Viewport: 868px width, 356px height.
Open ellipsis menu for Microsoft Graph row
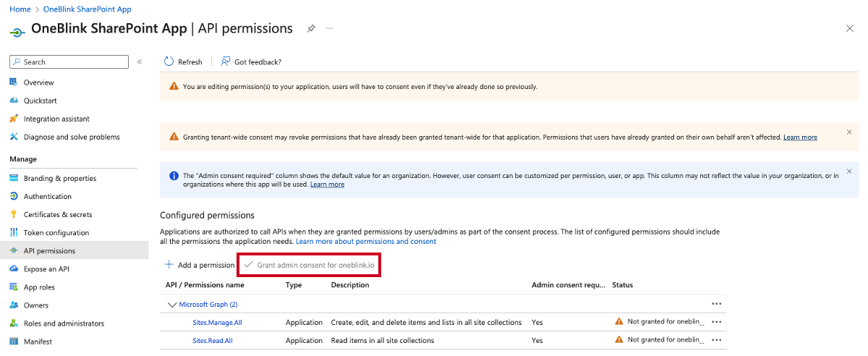click(x=717, y=304)
